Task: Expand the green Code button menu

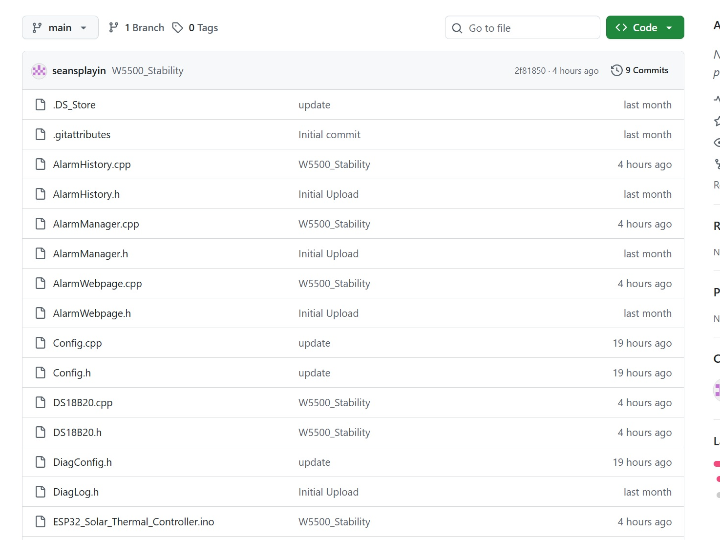Action: point(644,28)
